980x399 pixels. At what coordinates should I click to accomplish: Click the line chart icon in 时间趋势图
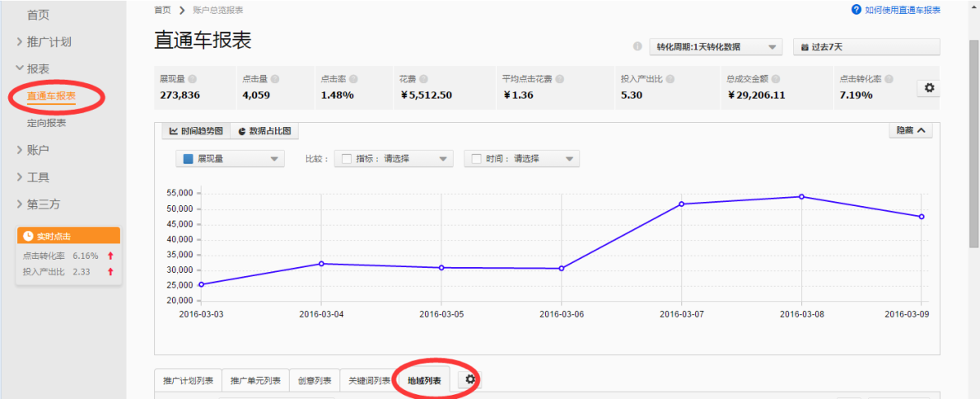pos(174,131)
